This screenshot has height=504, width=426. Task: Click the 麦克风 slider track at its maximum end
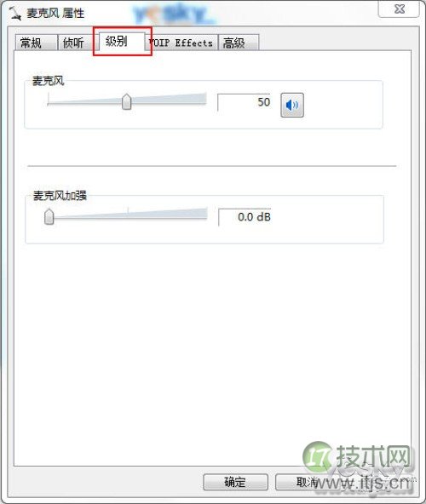click(x=204, y=99)
